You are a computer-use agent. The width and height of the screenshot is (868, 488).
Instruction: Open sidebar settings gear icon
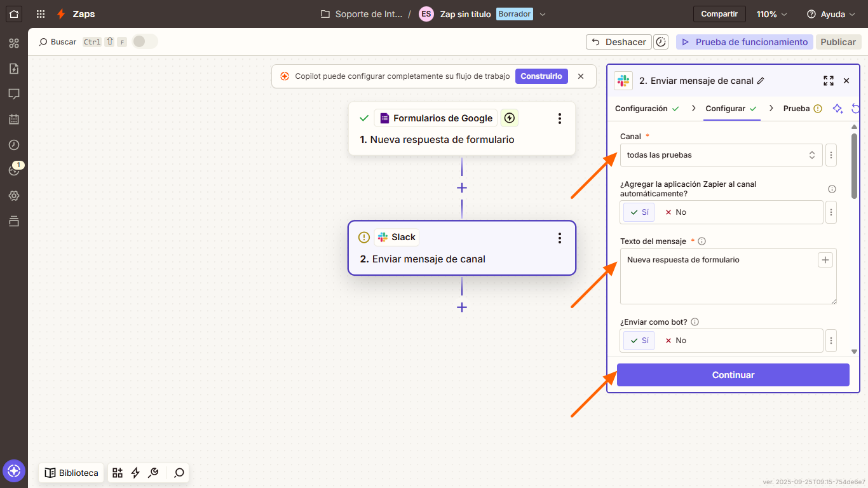coord(14,196)
